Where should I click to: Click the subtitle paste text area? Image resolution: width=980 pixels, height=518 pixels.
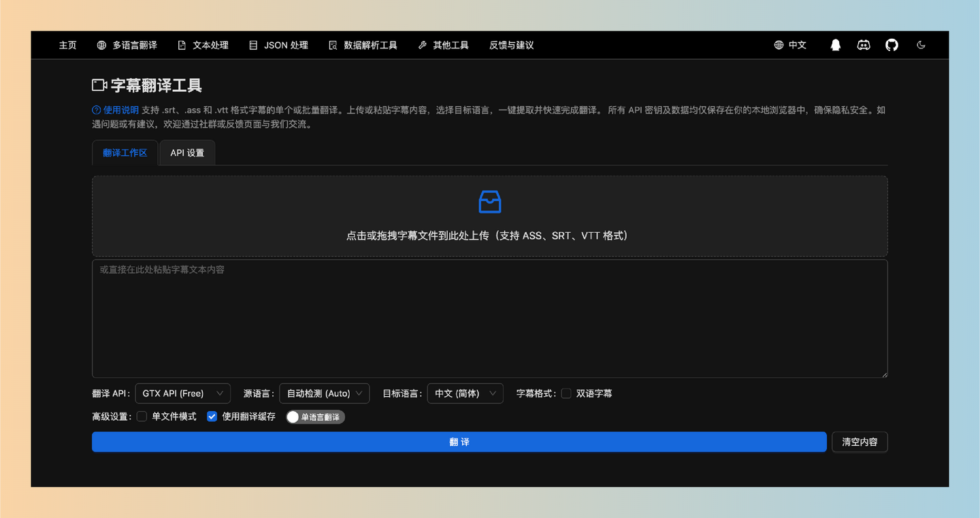pyautogui.click(x=489, y=318)
